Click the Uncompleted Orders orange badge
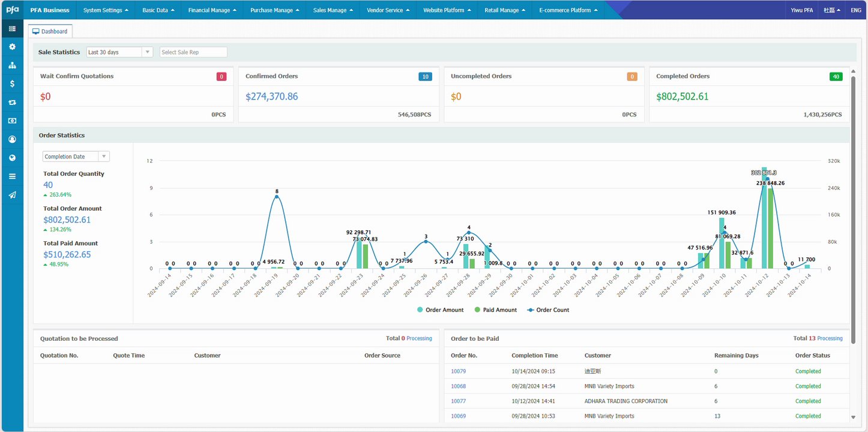The height and width of the screenshot is (432, 868). point(632,77)
